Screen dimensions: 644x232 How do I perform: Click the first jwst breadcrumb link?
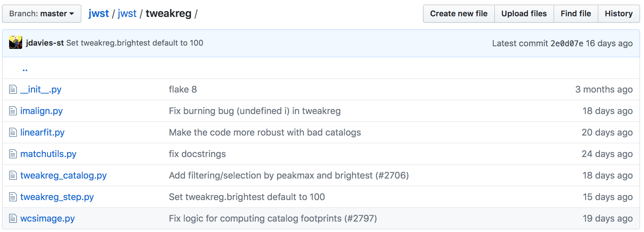click(99, 13)
